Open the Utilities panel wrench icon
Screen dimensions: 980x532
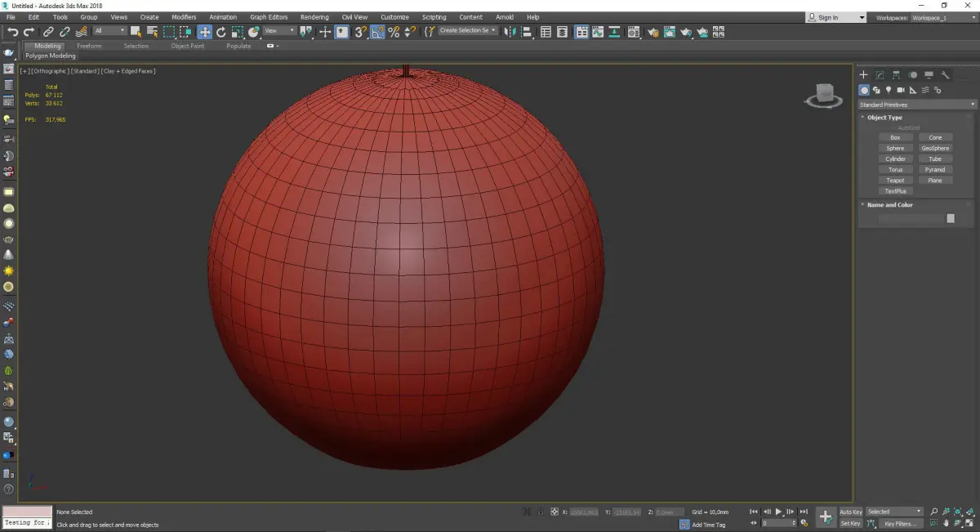click(946, 74)
